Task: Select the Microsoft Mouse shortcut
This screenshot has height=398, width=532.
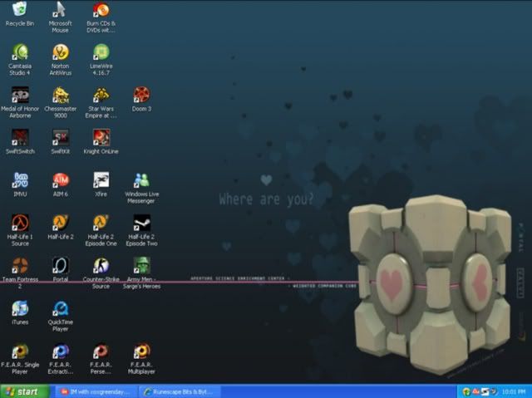Action: point(60,9)
